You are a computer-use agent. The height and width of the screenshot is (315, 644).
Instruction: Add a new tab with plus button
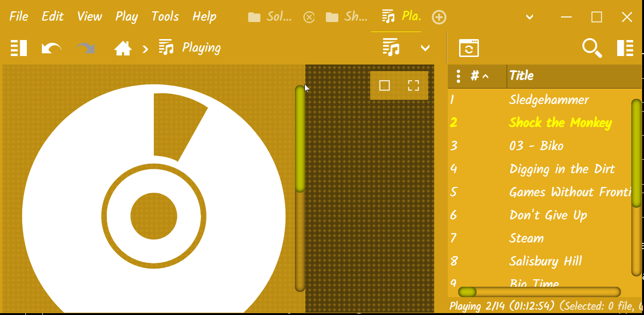pos(439,17)
